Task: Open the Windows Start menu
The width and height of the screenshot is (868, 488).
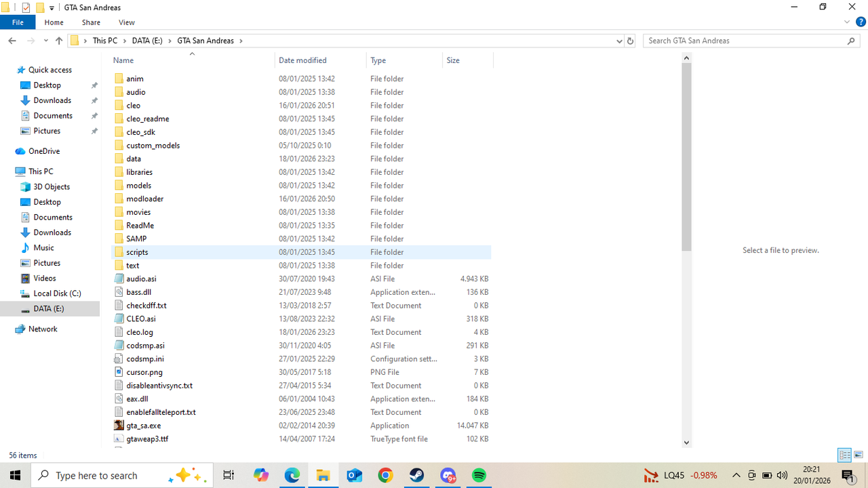Action: 15,475
